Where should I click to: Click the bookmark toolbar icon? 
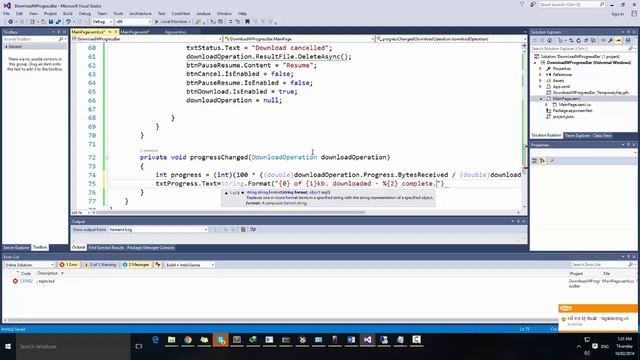tap(247, 22)
